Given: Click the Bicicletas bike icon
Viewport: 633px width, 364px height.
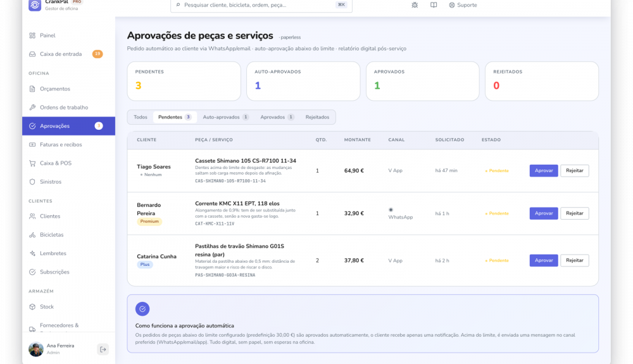Looking at the screenshot, I should tap(32, 235).
